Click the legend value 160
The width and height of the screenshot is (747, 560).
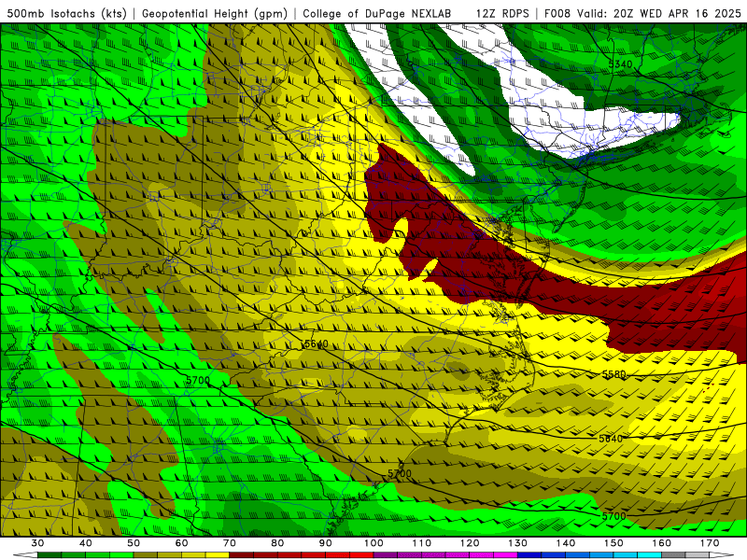[662, 543]
